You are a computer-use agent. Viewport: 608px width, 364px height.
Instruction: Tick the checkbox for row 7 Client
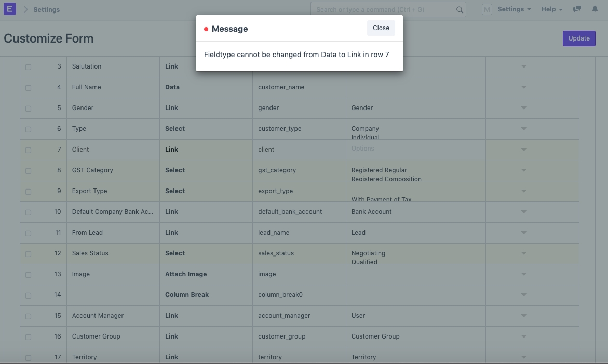click(28, 150)
